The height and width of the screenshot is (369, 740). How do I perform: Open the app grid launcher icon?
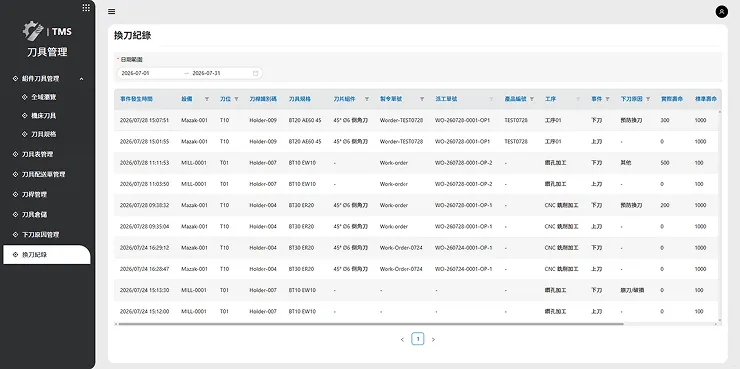[86, 8]
